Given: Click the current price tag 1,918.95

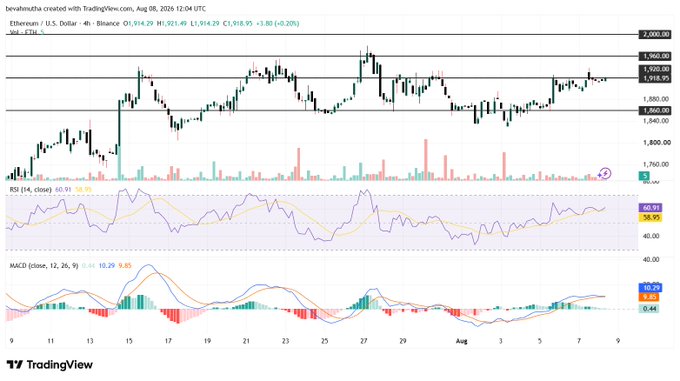Looking at the screenshot, I should 656,78.
